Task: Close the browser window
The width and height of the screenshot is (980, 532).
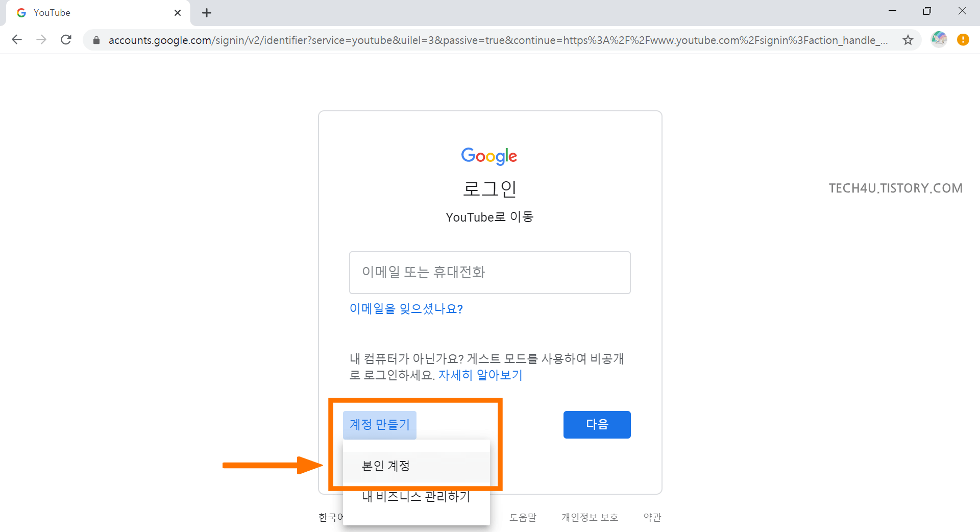Action: click(x=962, y=11)
